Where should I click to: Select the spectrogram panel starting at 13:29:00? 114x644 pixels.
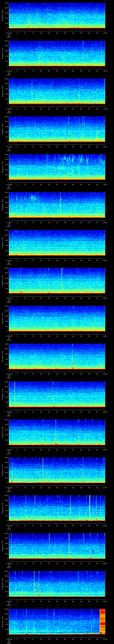pos(57,584)
